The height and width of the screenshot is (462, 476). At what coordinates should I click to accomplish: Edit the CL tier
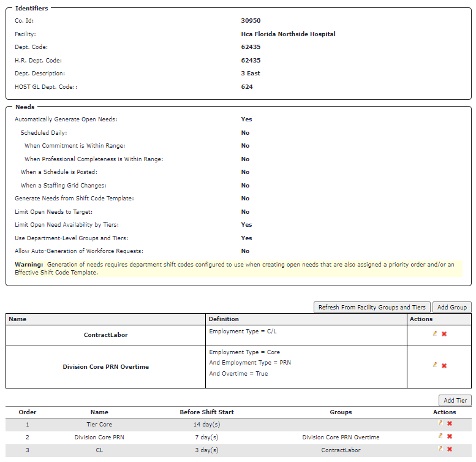[x=440, y=449]
